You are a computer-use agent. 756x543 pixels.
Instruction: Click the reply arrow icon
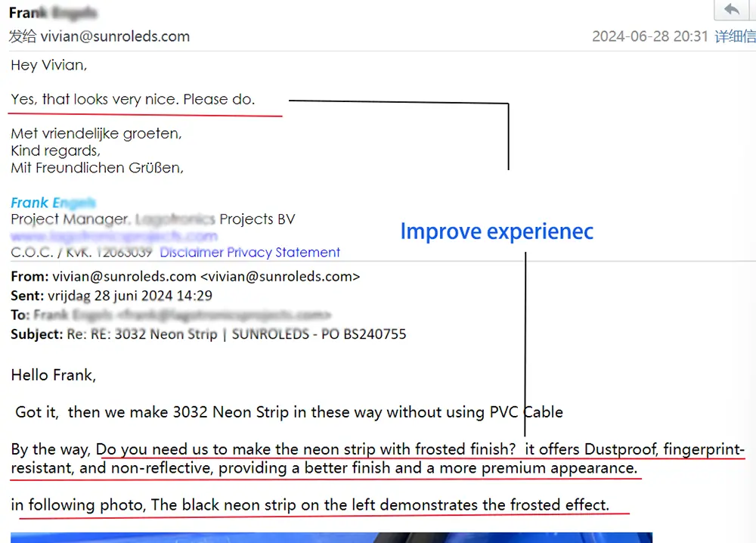pyautogui.click(x=731, y=9)
